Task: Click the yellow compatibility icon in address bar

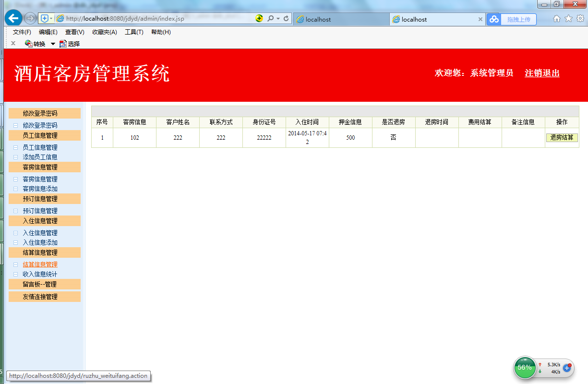Action: tap(259, 19)
